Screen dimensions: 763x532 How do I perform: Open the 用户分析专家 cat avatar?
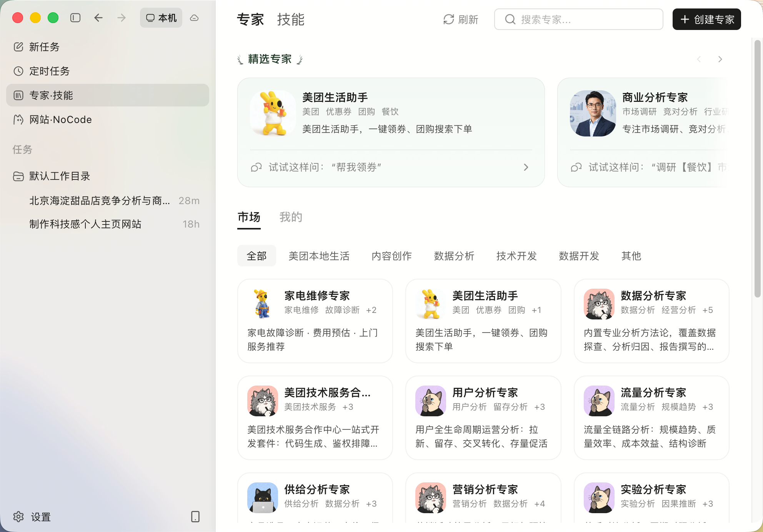click(x=431, y=401)
